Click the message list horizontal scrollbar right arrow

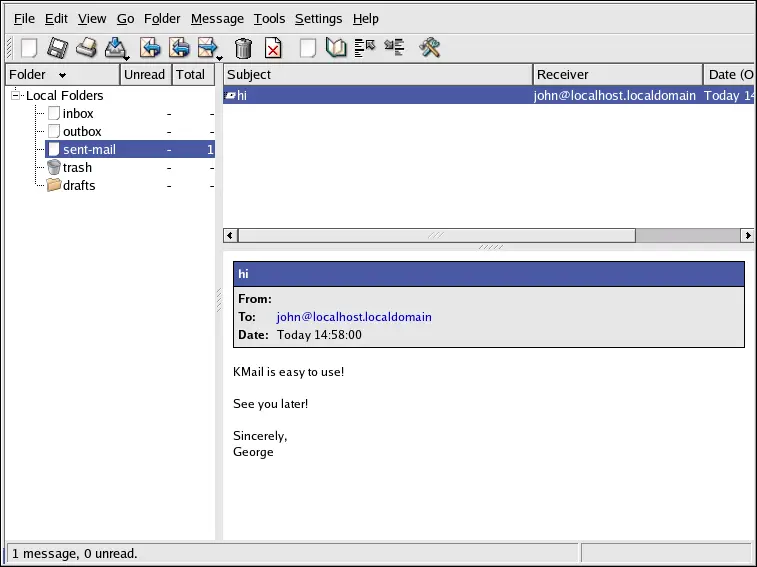pyautogui.click(x=747, y=235)
